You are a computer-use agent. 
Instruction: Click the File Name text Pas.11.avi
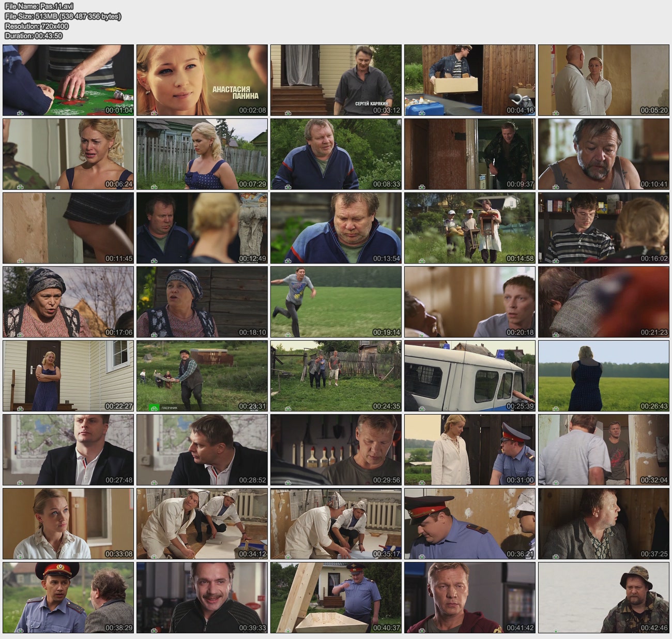pyautogui.click(x=39, y=6)
